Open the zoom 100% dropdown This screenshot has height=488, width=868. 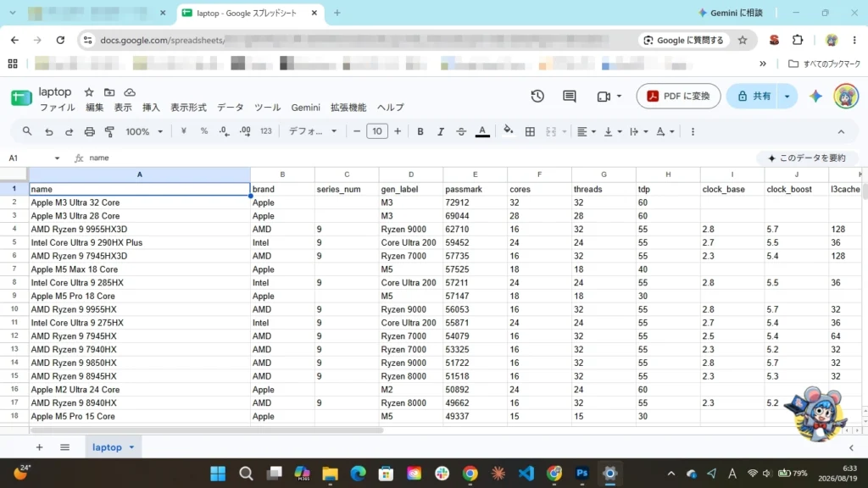click(x=144, y=131)
